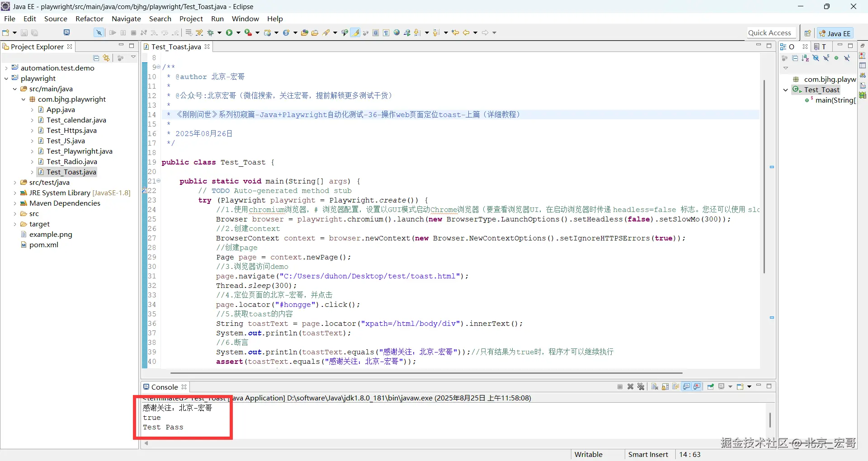The width and height of the screenshot is (868, 461).
Task: Click the Pin Console icon
Action: 711,387
